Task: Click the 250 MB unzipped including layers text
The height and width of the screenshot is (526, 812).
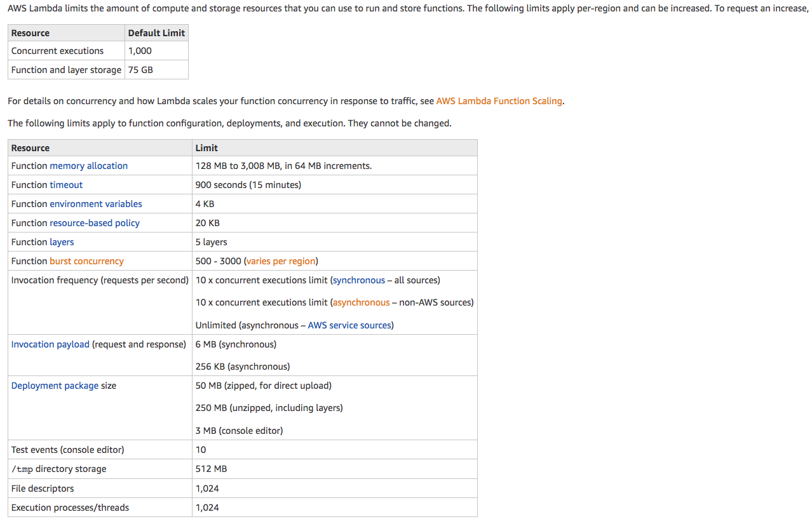Action: (269, 408)
